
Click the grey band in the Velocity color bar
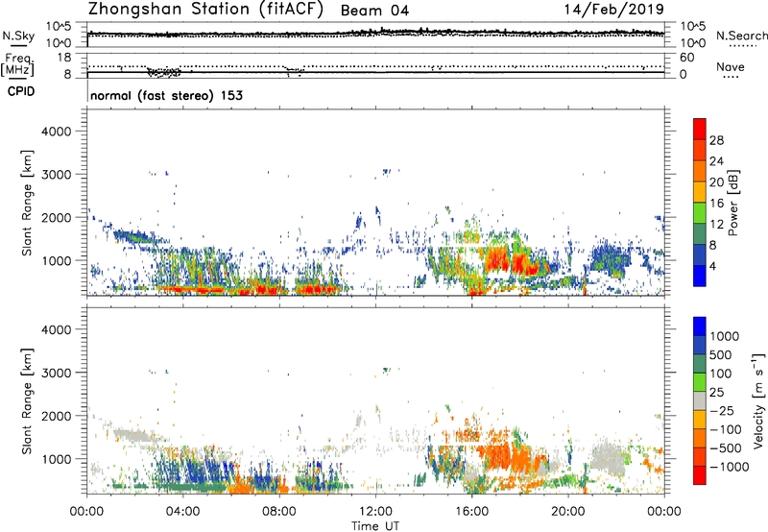point(700,401)
